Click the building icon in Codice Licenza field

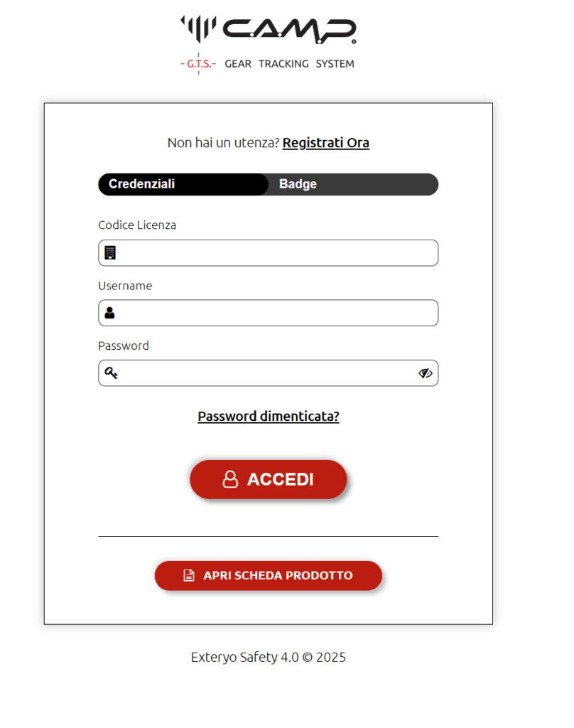[x=110, y=252]
